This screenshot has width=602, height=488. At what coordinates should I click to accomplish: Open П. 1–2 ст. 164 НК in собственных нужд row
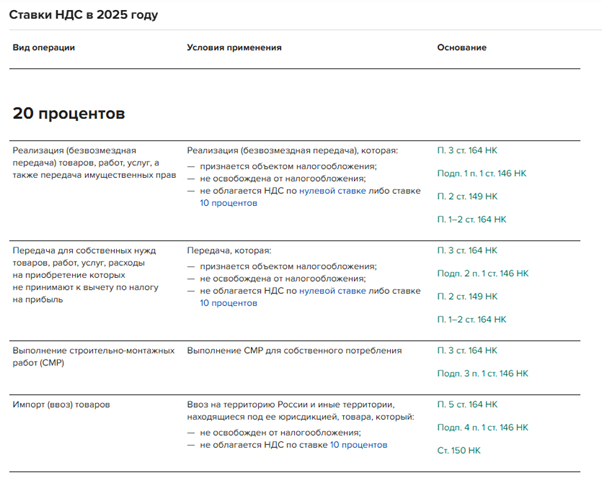[471, 319]
